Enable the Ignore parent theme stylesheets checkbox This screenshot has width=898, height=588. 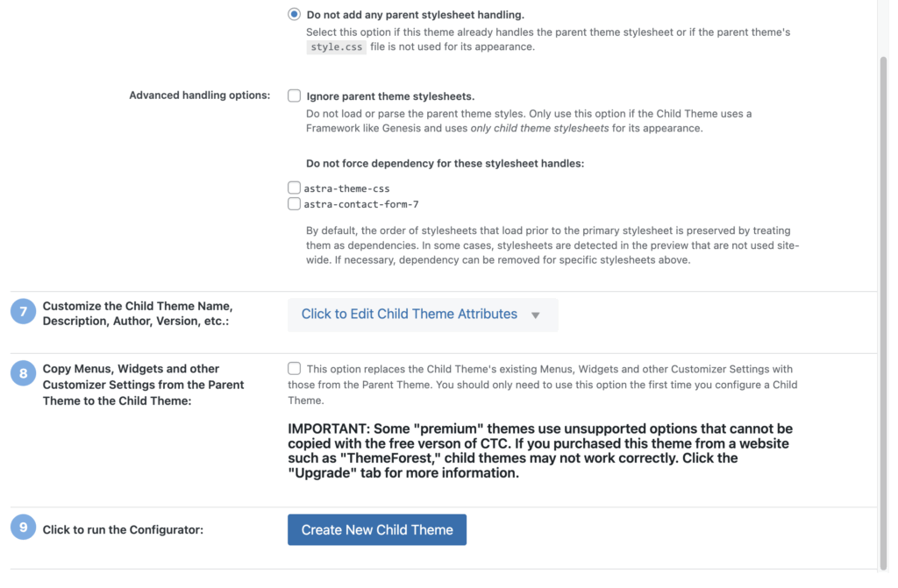click(295, 96)
